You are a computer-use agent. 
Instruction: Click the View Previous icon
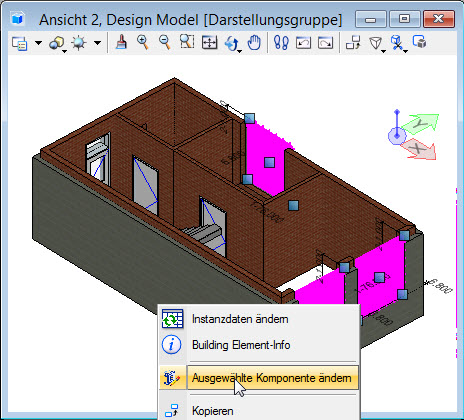click(303, 43)
